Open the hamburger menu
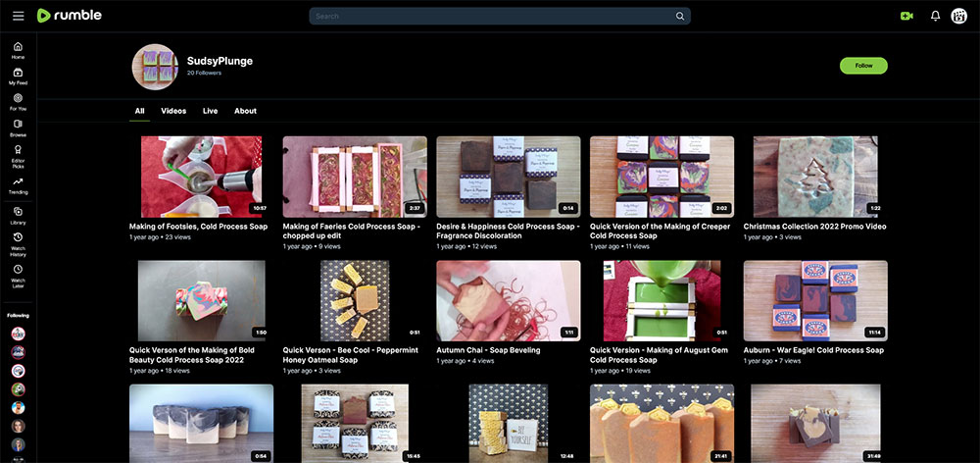The image size is (980, 463). click(x=18, y=16)
